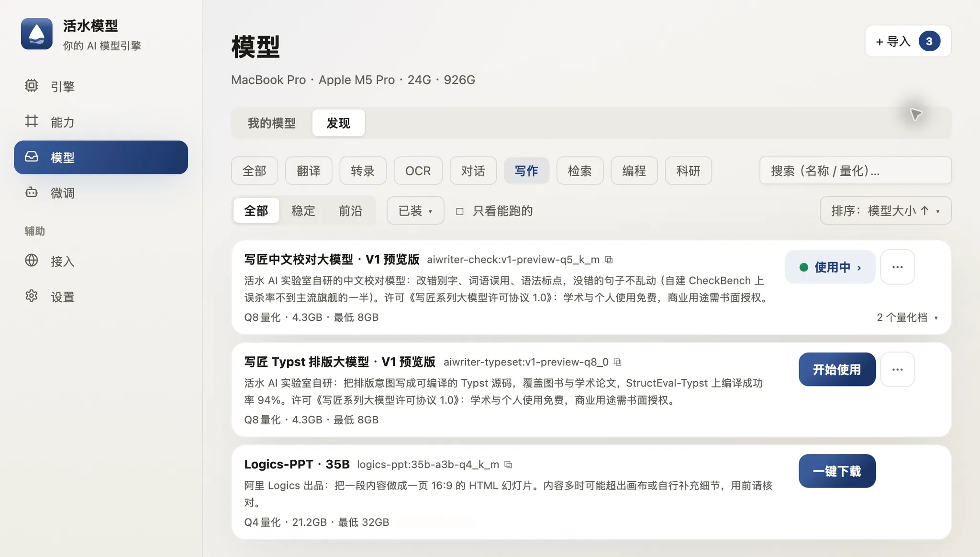
Task: Filter models by 对话 category
Action: tap(473, 171)
